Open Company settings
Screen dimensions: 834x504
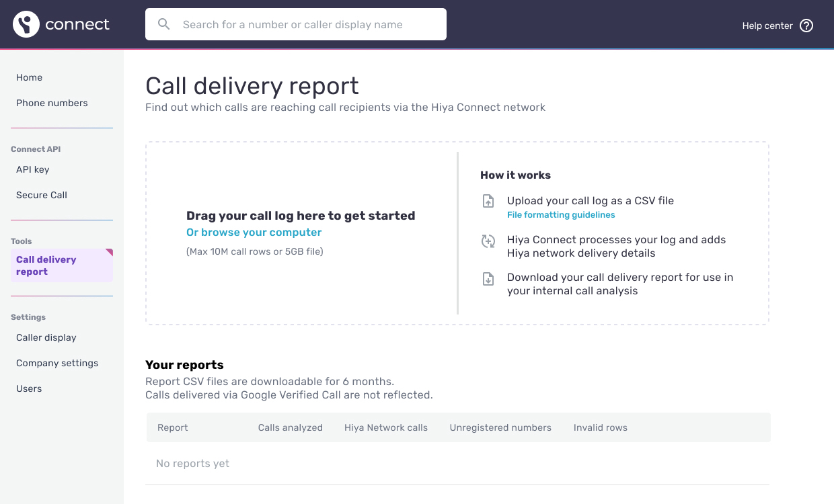[57, 363]
